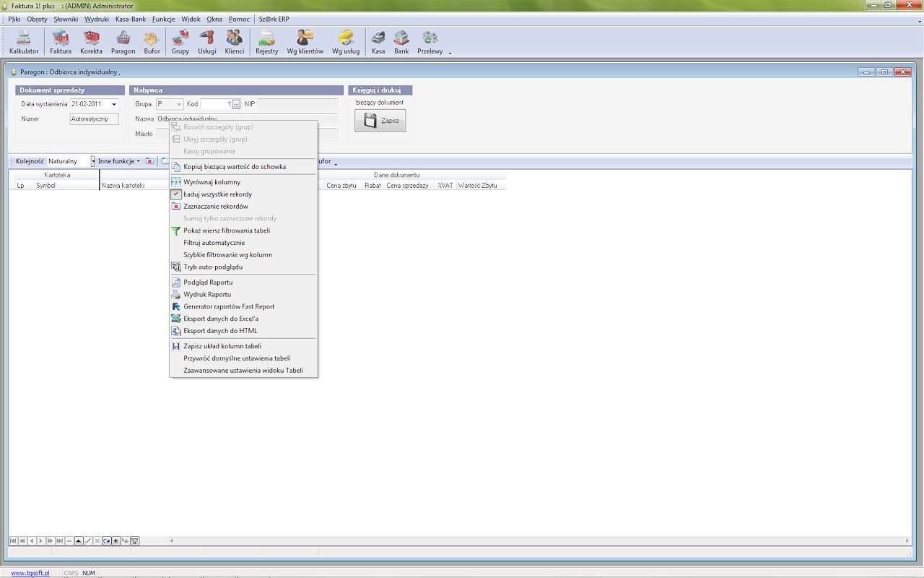Open the Kasa-Bank menu
The height and width of the screenshot is (578, 924).
point(131,20)
